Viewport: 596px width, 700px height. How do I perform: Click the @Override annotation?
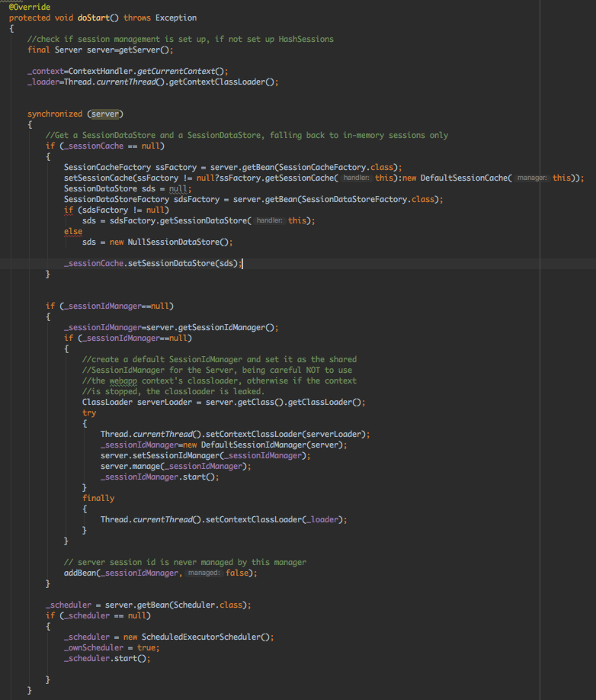click(30, 6)
